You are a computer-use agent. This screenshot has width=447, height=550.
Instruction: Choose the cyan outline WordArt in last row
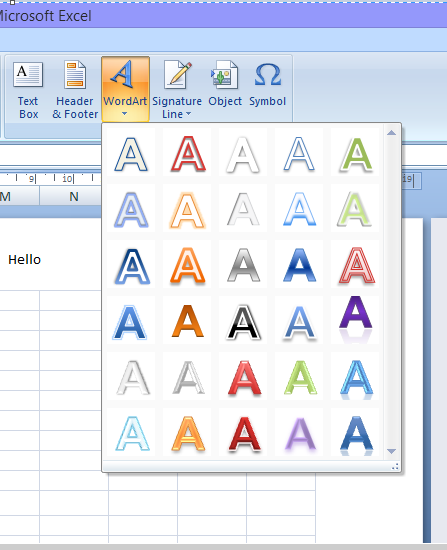click(x=131, y=433)
